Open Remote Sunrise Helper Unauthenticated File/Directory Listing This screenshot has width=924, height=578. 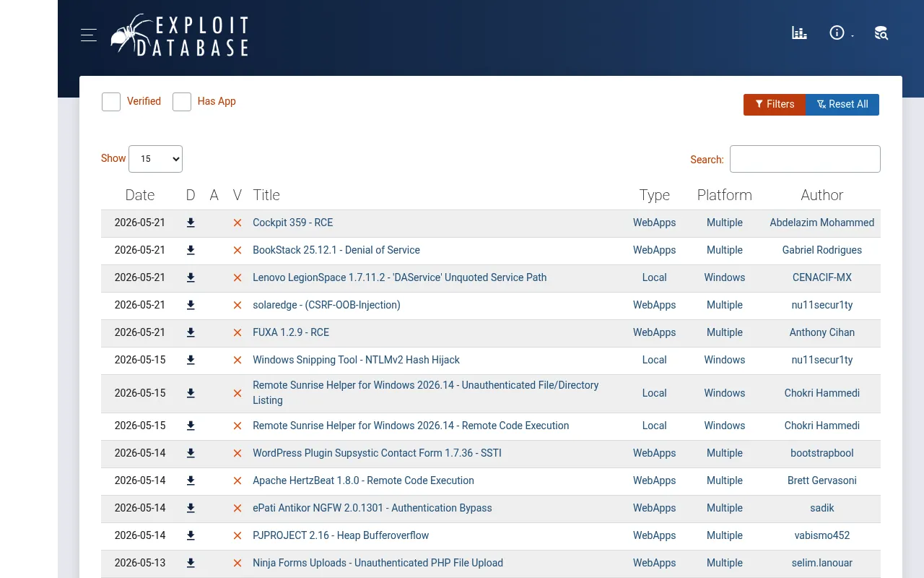click(x=426, y=393)
